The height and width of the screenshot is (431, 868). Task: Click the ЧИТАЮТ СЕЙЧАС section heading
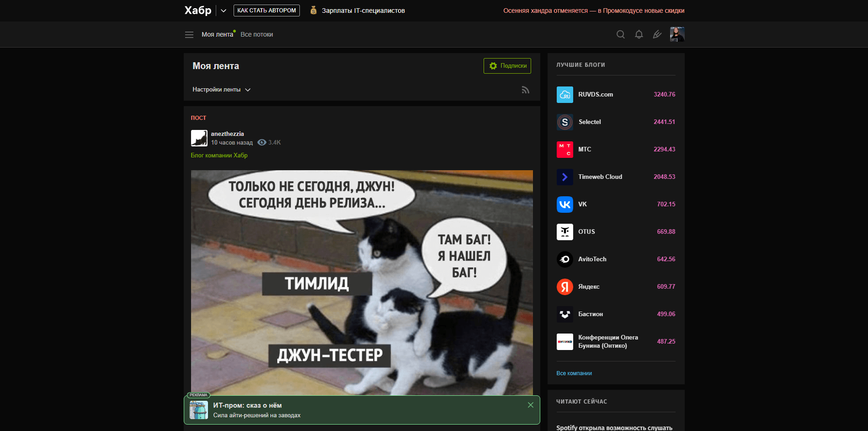[581, 402]
